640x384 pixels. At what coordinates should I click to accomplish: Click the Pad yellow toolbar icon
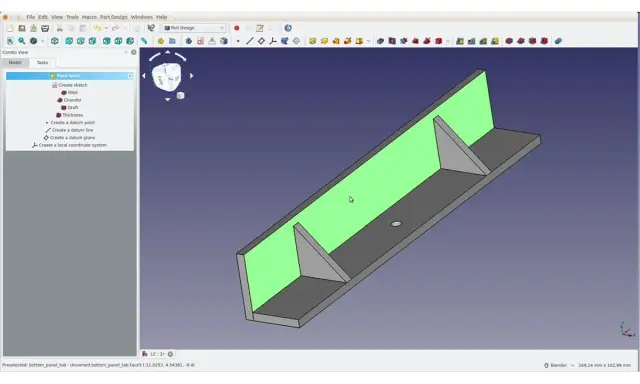click(313, 41)
